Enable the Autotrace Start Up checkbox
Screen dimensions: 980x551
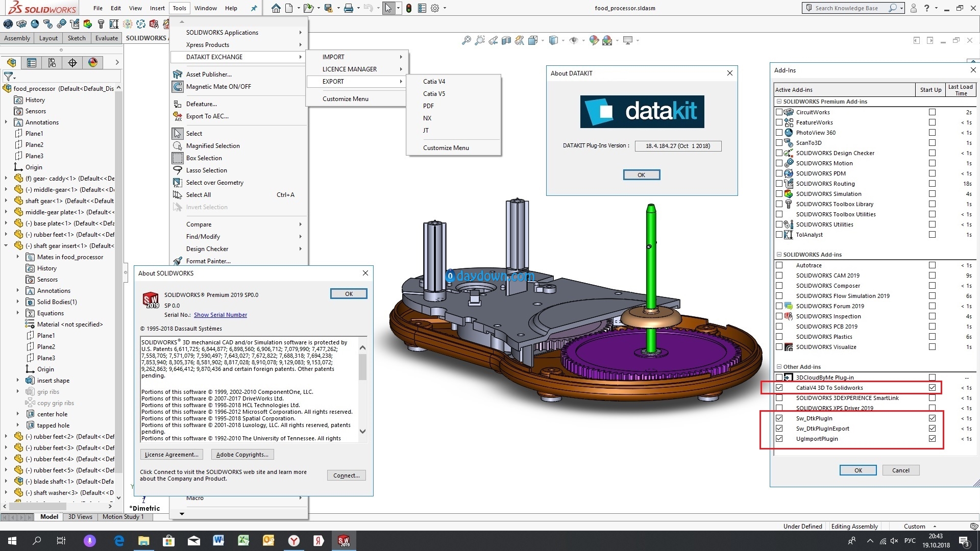click(933, 265)
